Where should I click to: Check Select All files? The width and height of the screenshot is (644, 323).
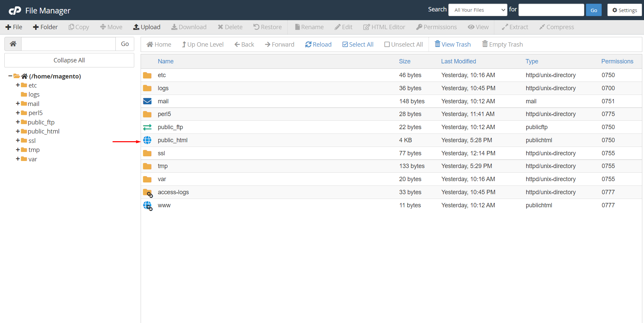tap(358, 45)
